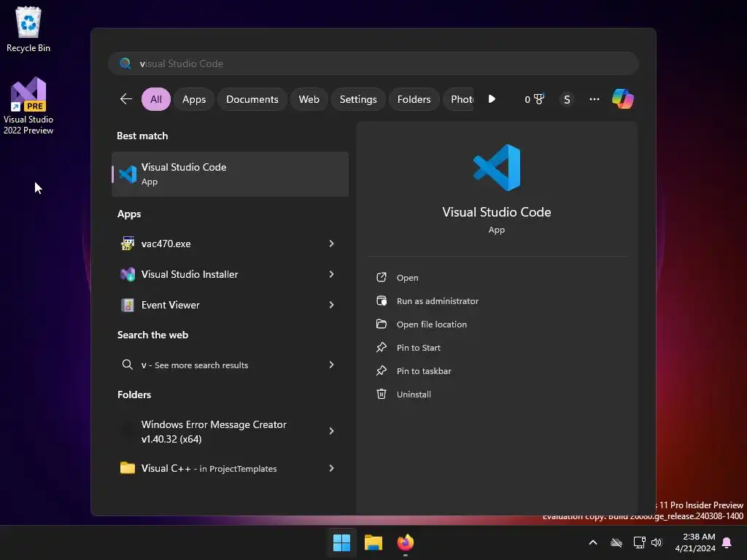Click the vac470.exe app icon

[127, 244]
